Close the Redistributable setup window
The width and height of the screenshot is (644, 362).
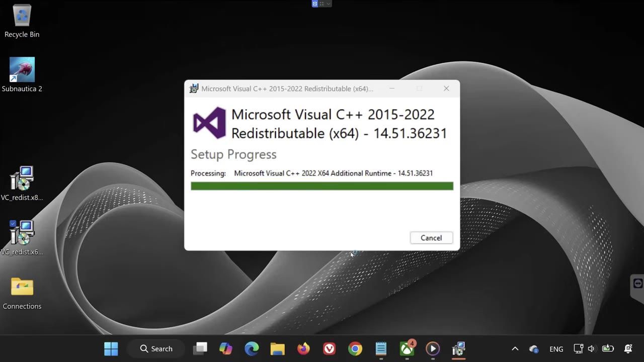[x=446, y=88]
